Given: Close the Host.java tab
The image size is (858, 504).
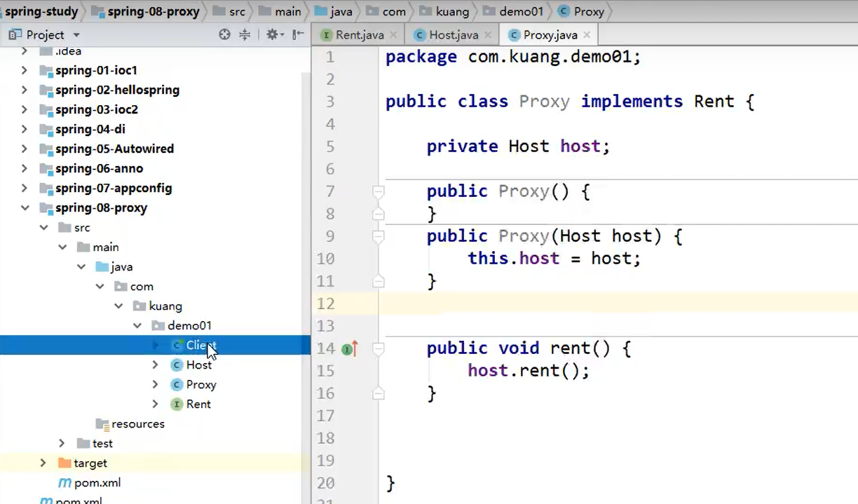Looking at the screenshot, I should (487, 34).
